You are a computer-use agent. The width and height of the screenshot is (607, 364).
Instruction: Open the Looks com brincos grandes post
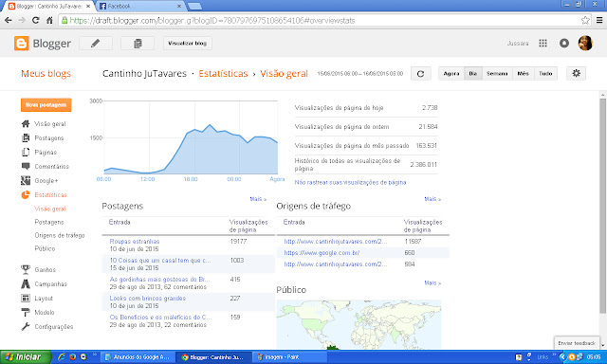click(x=148, y=299)
